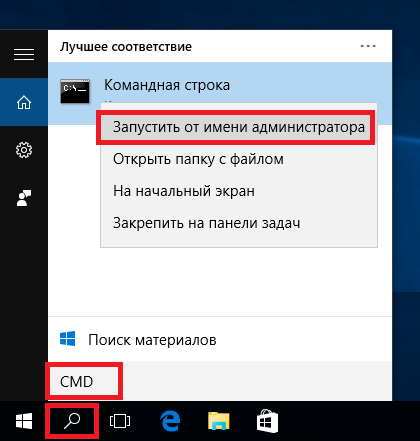Image resolution: width=420 pixels, height=441 pixels.
Task: Open the feedback person icon in the sidebar
Action: (x=24, y=198)
